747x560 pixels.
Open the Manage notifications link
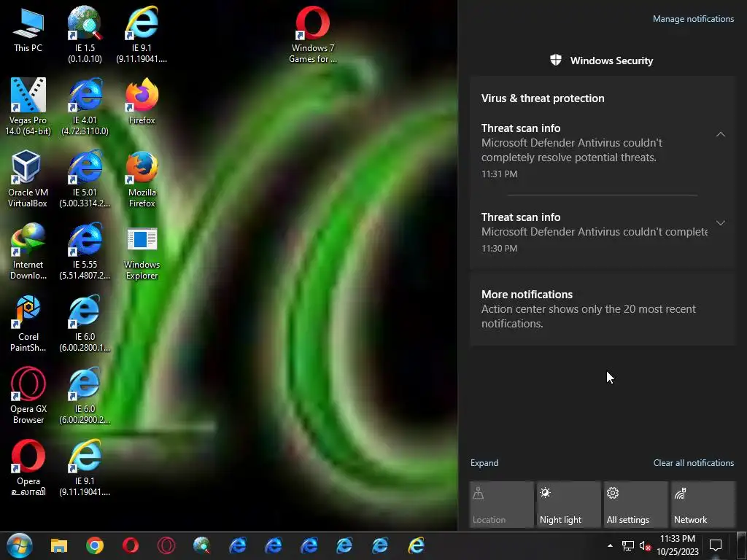point(693,19)
